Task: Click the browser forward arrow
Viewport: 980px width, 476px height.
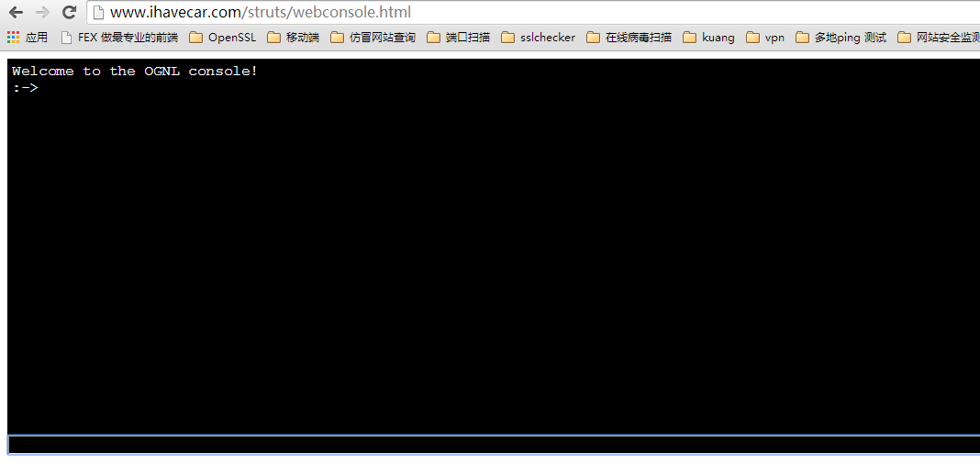Action: point(42,12)
